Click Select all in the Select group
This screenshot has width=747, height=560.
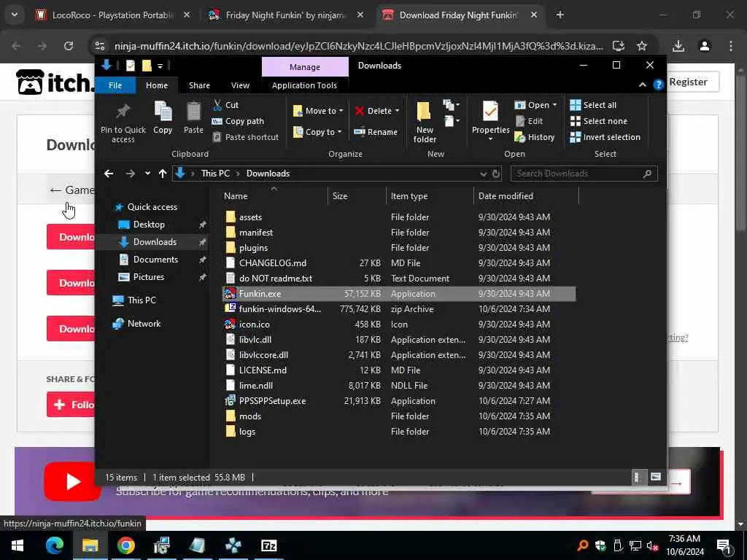[593, 105]
